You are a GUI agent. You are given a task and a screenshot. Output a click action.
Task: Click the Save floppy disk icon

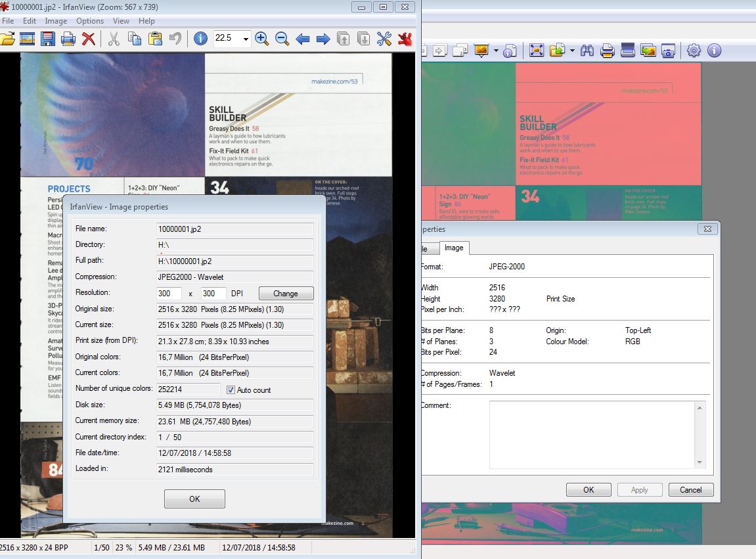(47, 39)
